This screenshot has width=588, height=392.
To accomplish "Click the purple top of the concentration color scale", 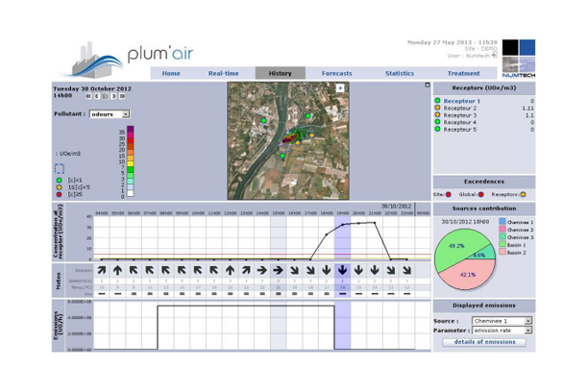I will (x=131, y=130).
